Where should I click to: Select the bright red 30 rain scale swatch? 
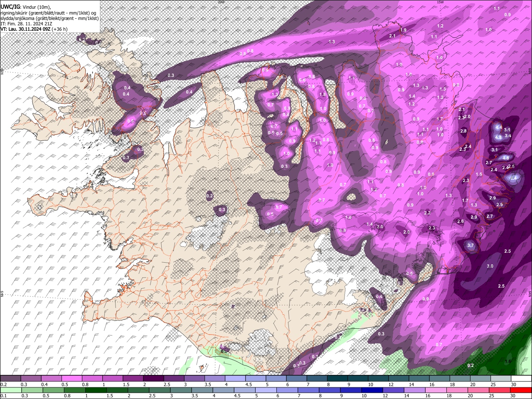(520, 390)
